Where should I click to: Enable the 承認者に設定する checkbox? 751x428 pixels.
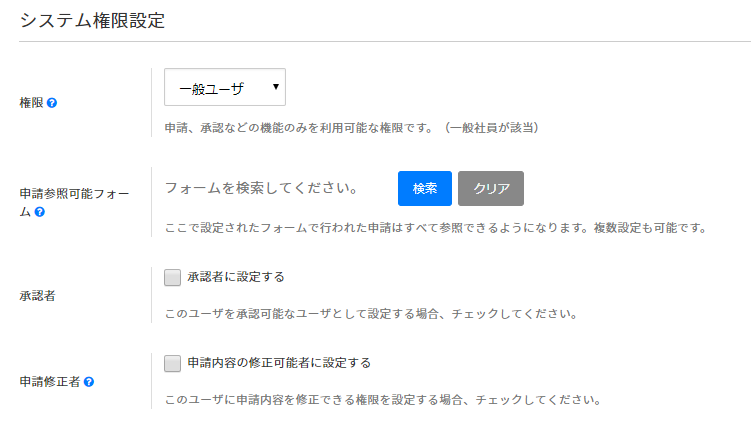point(172,277)
